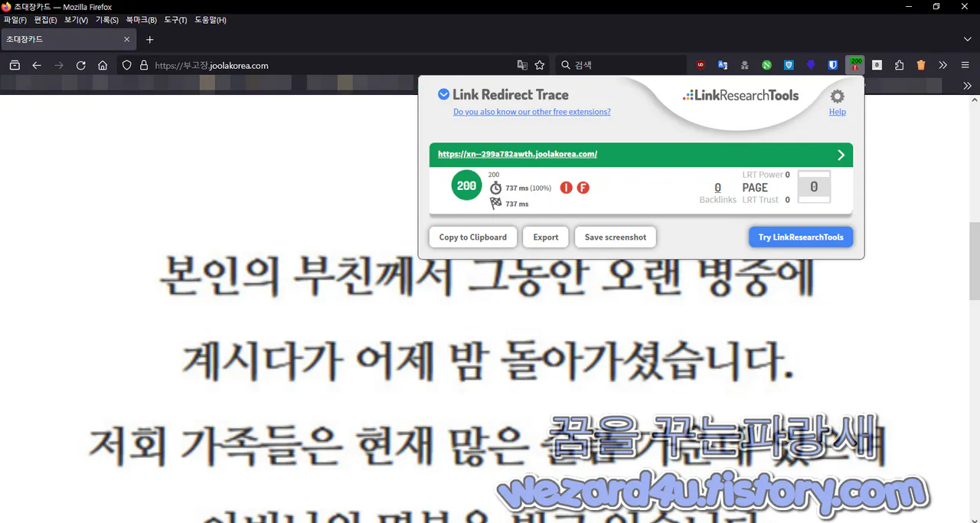Screen dimensions: 980x523
Task: Click the finish flag total time icon
Action: (x=496, y=204)
